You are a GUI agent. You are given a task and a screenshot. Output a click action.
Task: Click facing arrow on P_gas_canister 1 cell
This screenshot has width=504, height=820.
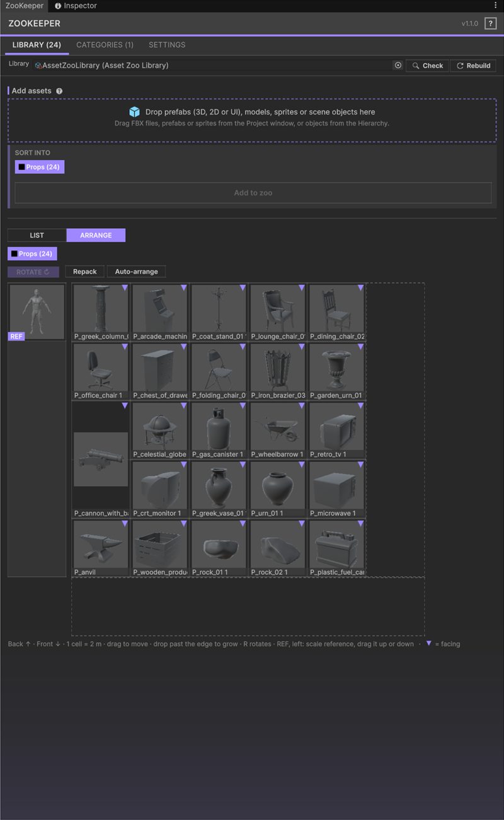(x=243, y=405)
